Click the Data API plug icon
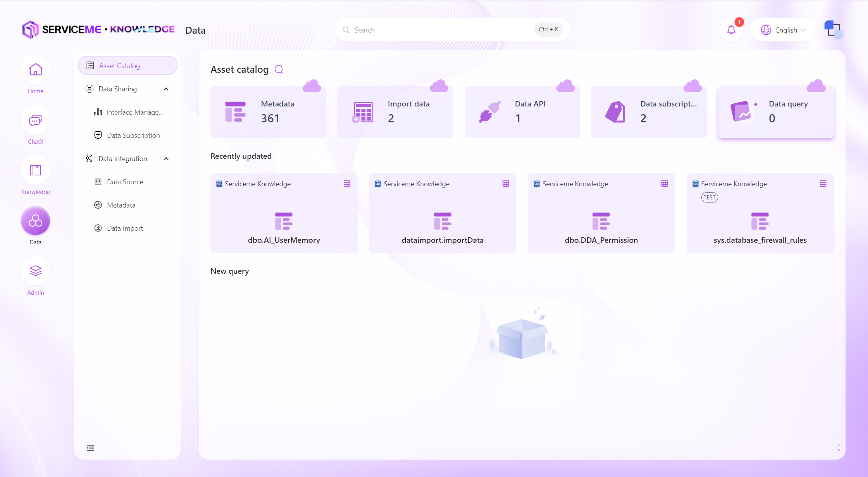This screenshot has height=477, width=868. [490, 112]
